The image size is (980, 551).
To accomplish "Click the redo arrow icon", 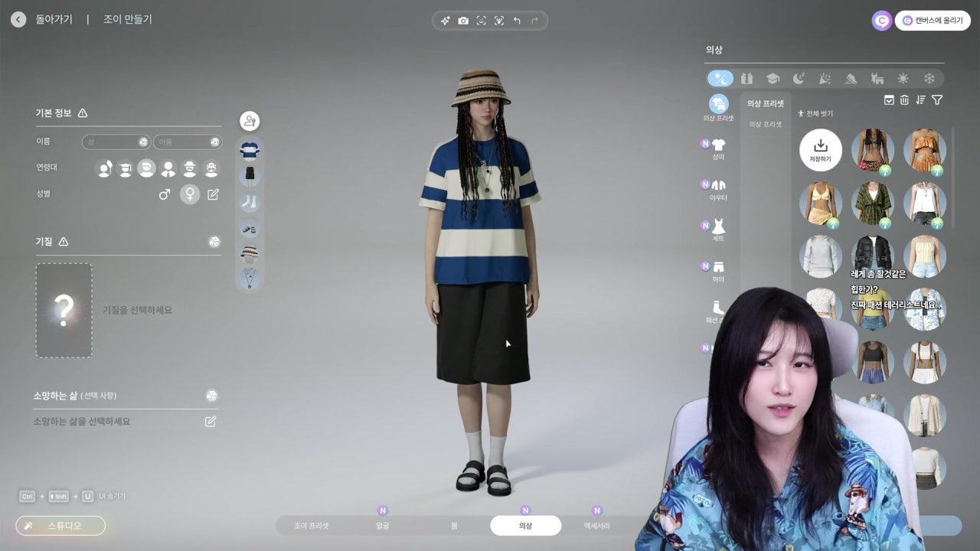I will point(535,21).
